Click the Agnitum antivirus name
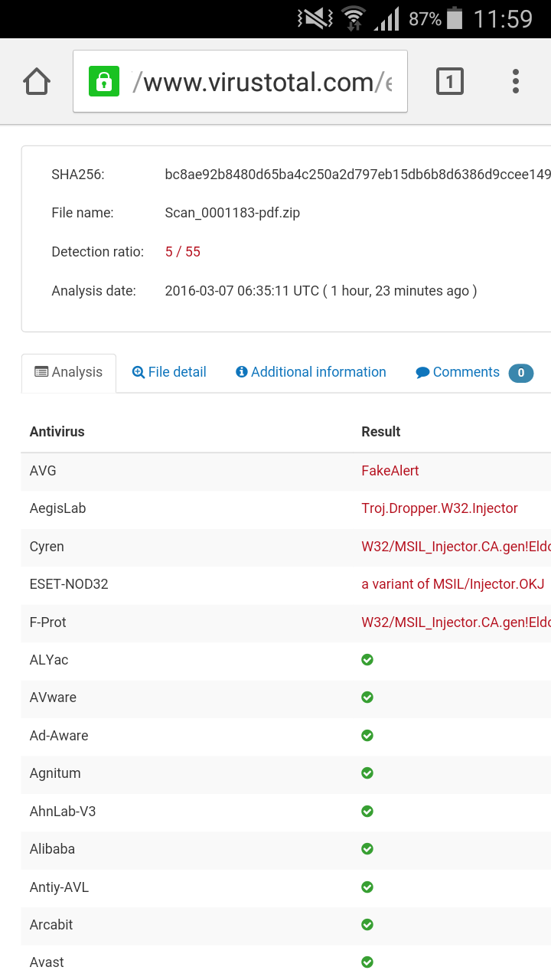This screenshot has width=551, height=980. click(x=55, y=773)
